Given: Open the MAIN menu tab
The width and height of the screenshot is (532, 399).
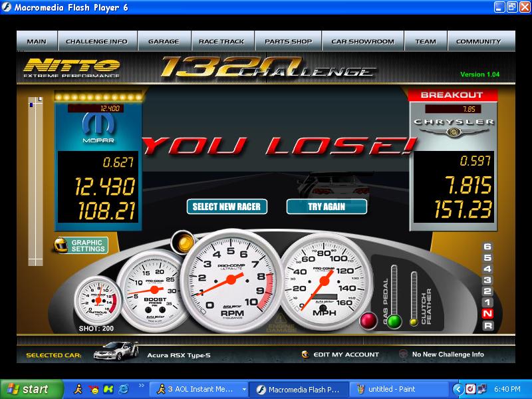Looking at the screenshot, I should (x=37, y=41).
